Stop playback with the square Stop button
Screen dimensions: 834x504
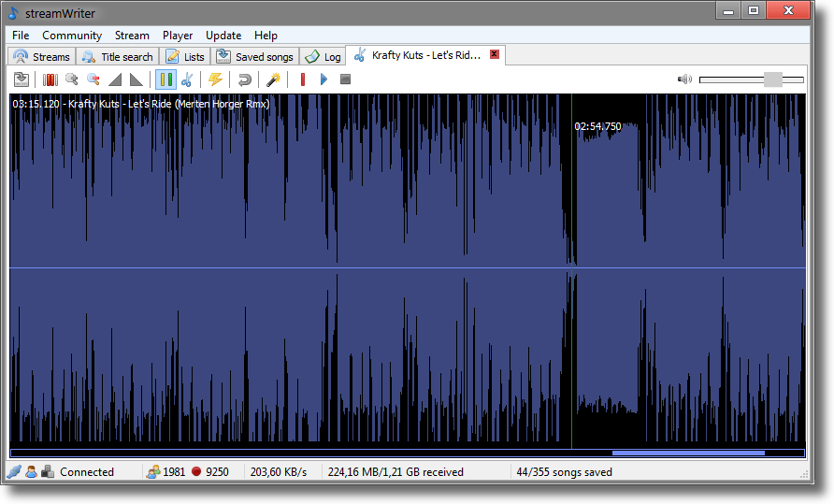click(345, 79)
